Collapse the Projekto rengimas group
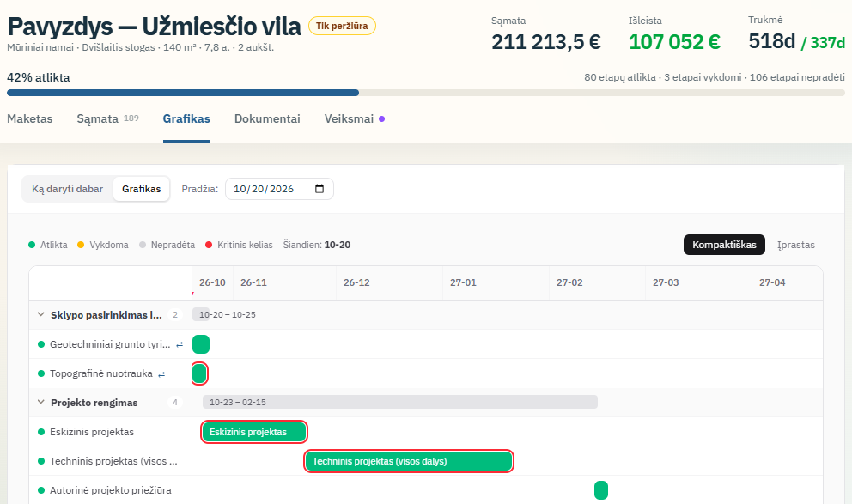 tap(40, 403)
